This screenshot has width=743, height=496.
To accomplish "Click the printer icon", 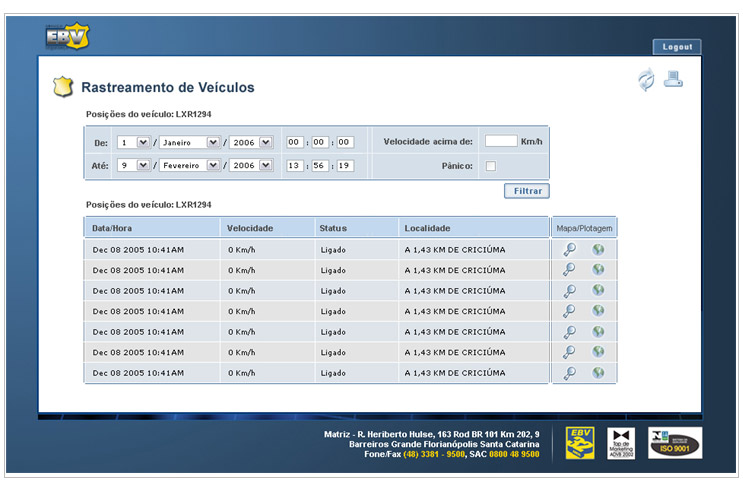I will [673, 81].
